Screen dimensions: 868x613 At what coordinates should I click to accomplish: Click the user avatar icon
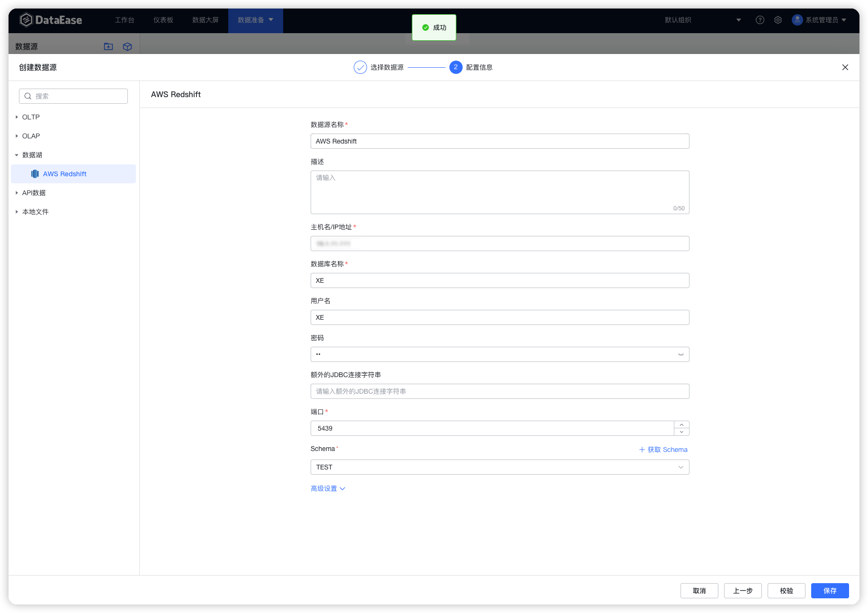pos(797,20)
